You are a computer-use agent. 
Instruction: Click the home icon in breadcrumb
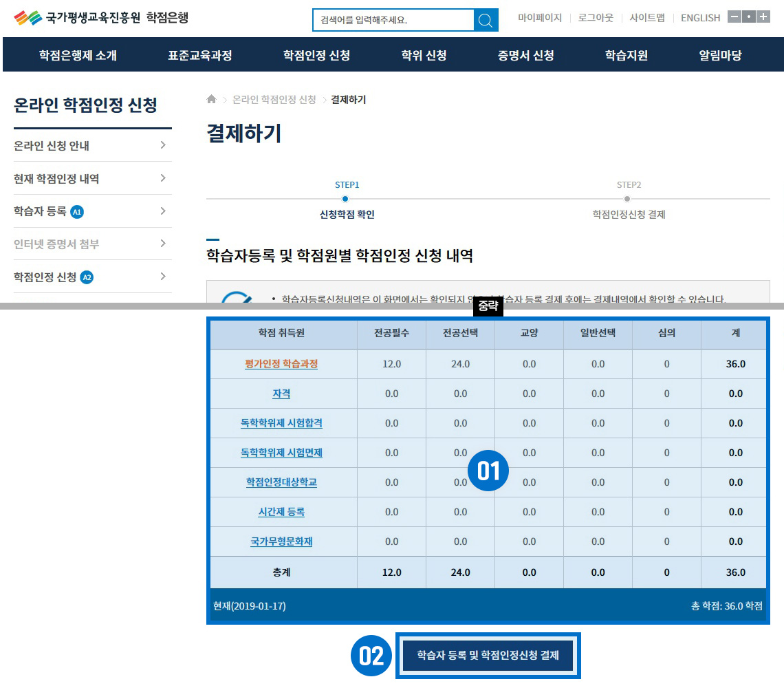tap(212, 100)
